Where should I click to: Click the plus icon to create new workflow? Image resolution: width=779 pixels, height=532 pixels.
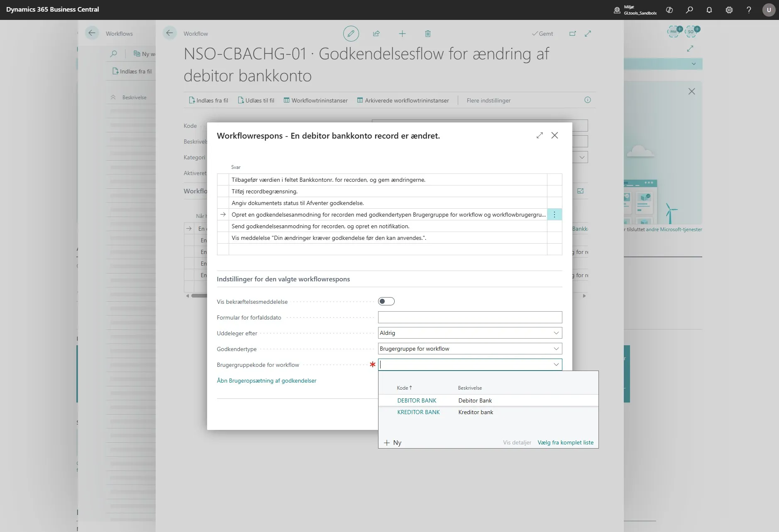coord(402,34)
